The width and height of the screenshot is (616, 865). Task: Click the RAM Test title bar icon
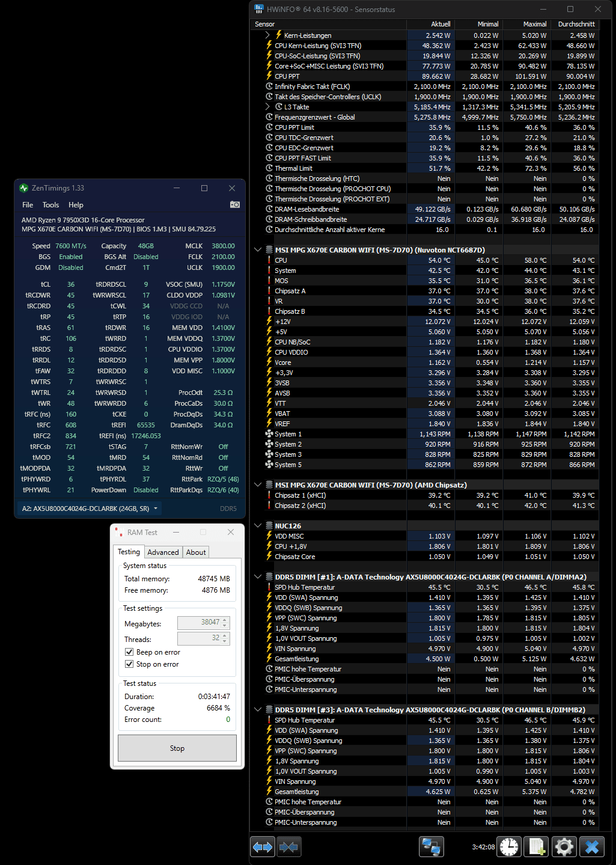pyautogui.click(x=118, y=532)
